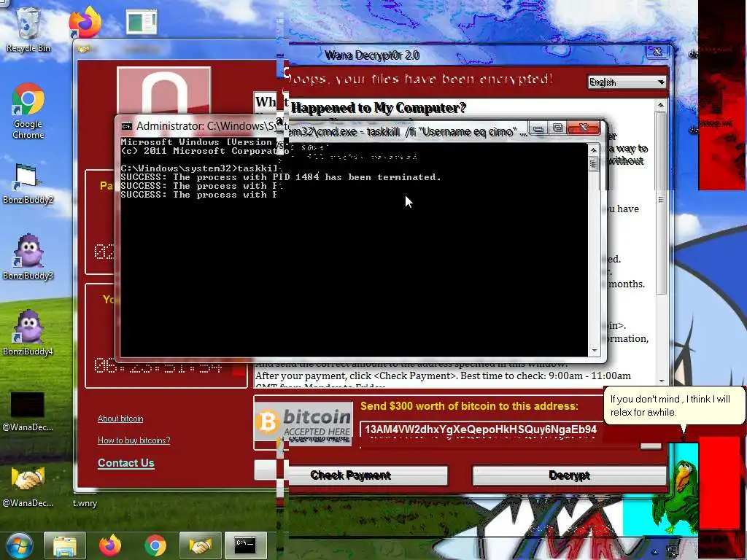Close the cmd.exe window
The height and width of the screenshot is (560, 747).
click(584, 128)
